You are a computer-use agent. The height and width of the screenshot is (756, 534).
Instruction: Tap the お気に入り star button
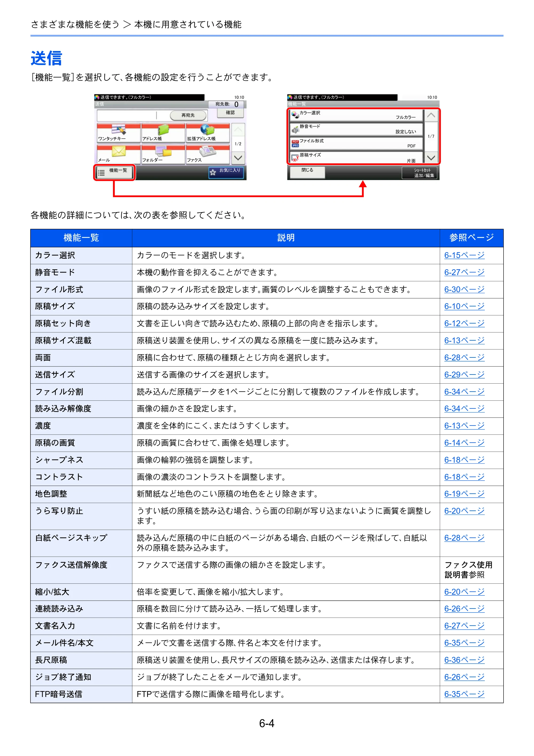click(226, 172)
